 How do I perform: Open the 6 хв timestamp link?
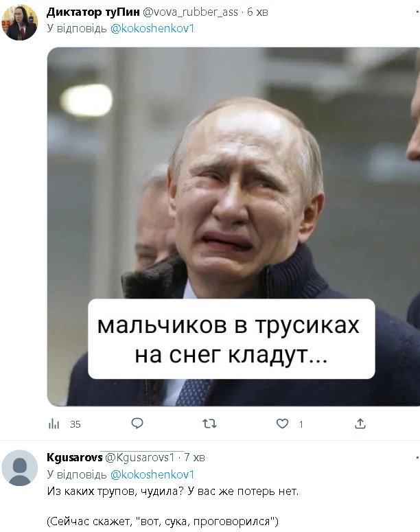(257, 12)
